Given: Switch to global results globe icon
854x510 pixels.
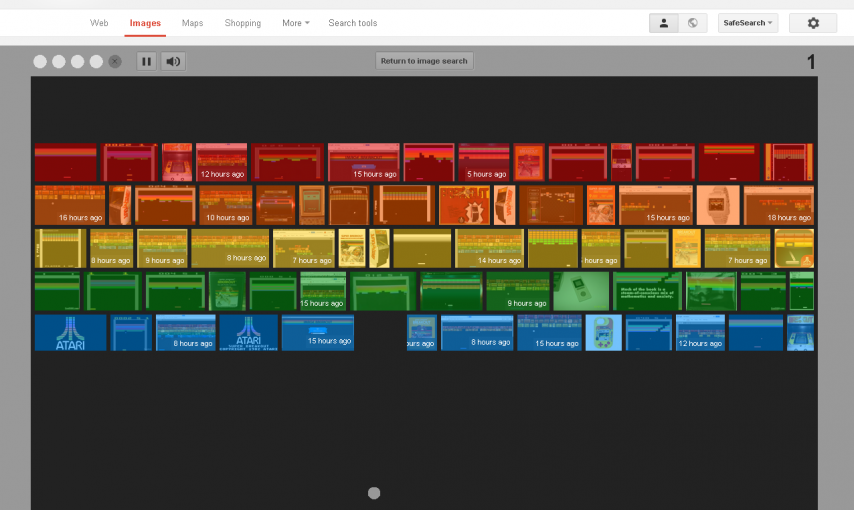Looking at the screenshot, I should (x=693, y=23).
